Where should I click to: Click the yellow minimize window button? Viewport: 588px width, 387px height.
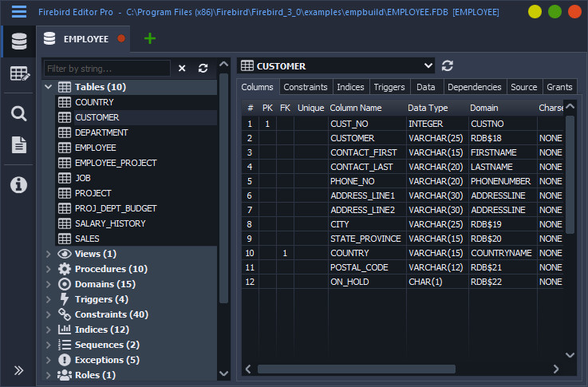pyautogui.click(x=535, y=12)
